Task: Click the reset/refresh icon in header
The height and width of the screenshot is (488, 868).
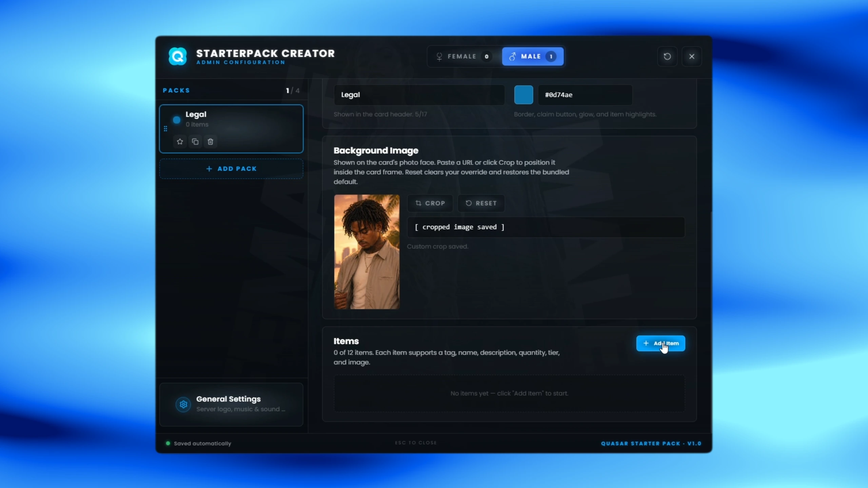Action: coord(667,56)
